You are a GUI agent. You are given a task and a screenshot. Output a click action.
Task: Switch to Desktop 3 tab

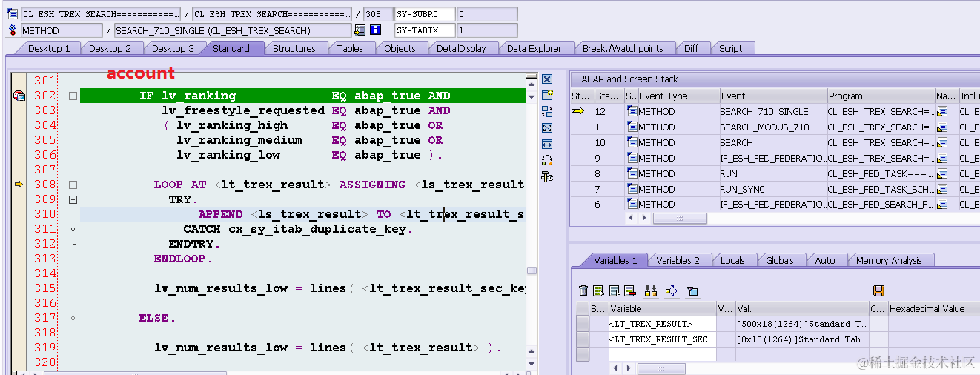tap(173, 48)
